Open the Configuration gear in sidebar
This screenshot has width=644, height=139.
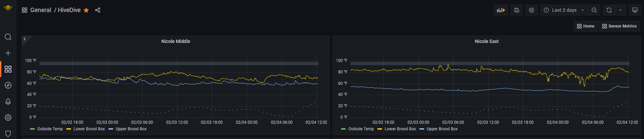click(x=8, y=118)
